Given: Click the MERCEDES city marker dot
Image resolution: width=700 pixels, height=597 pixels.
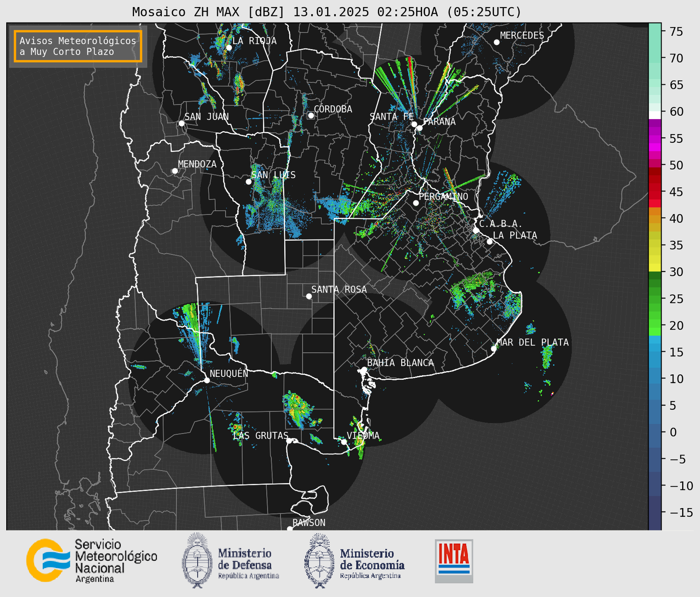Looking at the screenshot, I should (x=497, y=42).
